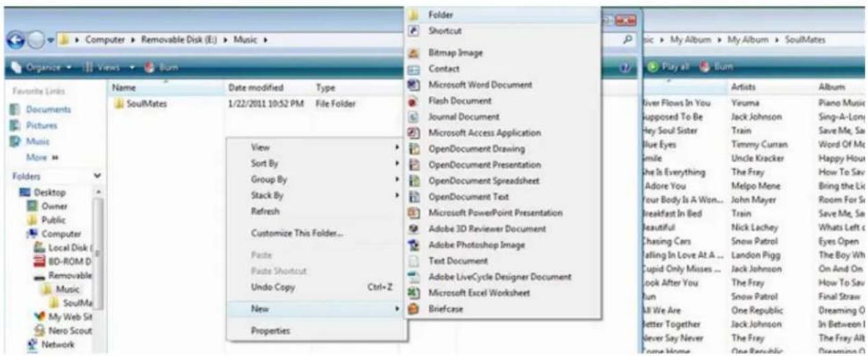
Task: Select the Microsoft Word Document icon
Action: (413, 85)
